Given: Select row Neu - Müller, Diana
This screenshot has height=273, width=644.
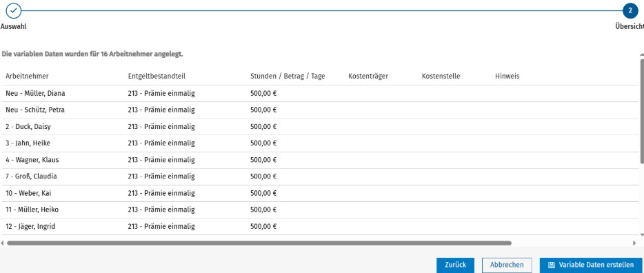Looking at the screenshot, I should click(321, 94).
